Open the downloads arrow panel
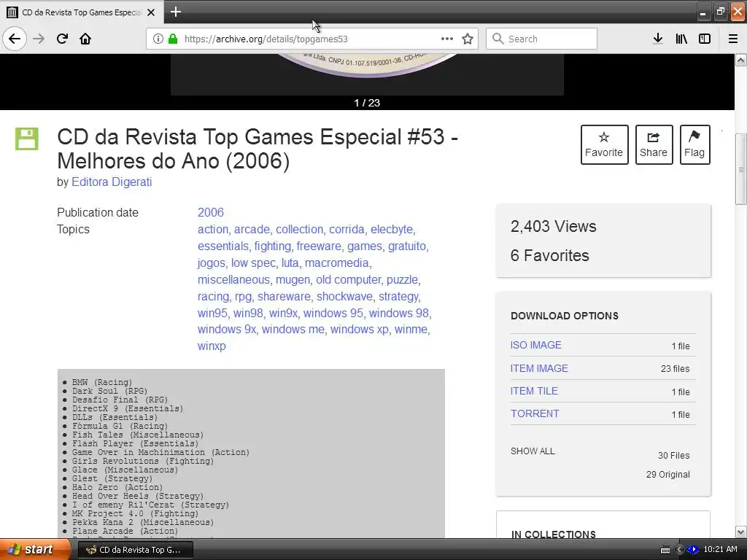Viewport: 747px width, 560px height. 658,39
